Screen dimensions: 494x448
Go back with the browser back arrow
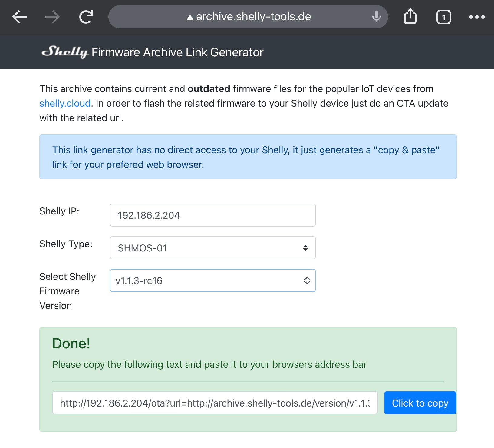pos(19,17)
